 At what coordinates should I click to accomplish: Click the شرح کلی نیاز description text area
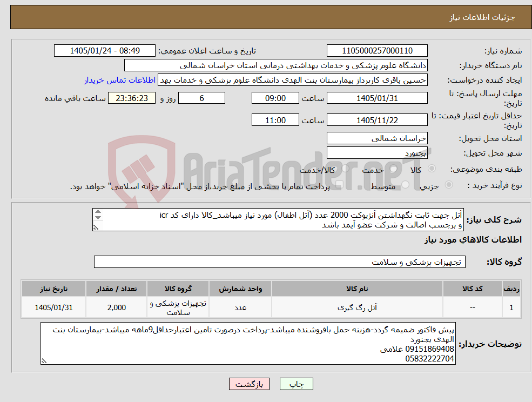coord(278,220)
